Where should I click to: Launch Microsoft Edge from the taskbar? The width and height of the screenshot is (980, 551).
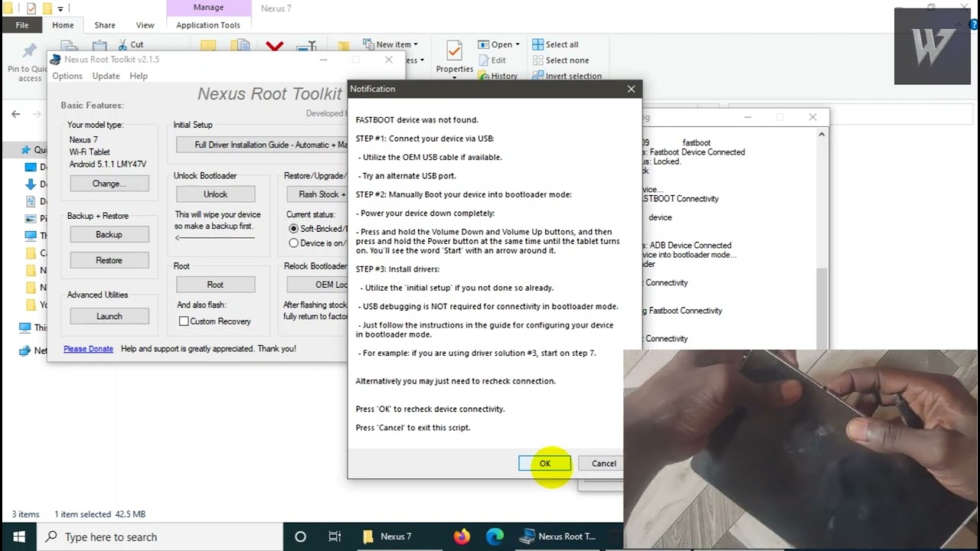(495, 536)
